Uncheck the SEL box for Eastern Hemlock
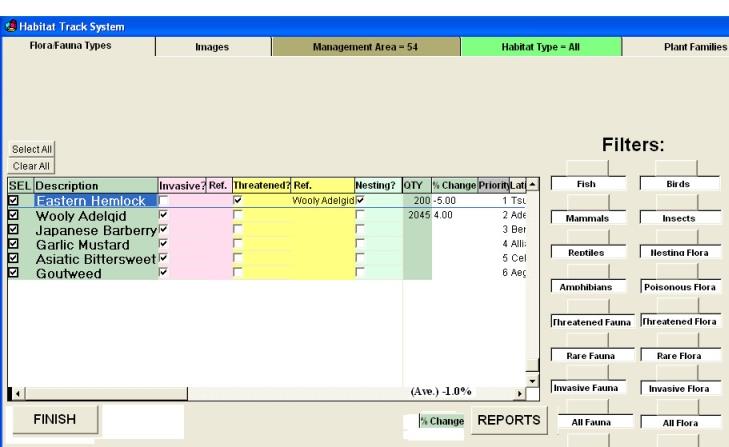The image size is (729, 447). click(15, 201)
